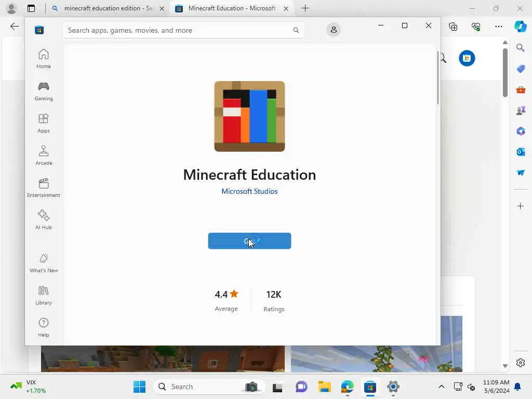Open the notification bell in system tray
532x399 pixels.
(518, 387)
